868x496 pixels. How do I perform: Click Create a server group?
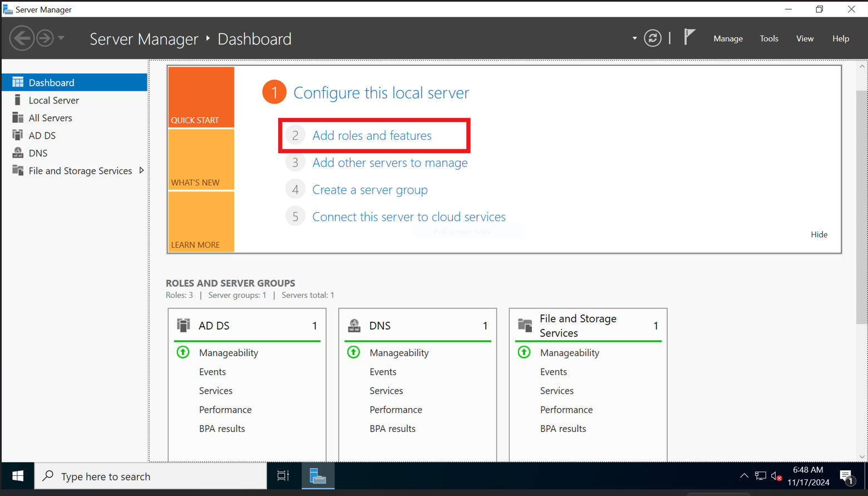(x=370, y=190)
